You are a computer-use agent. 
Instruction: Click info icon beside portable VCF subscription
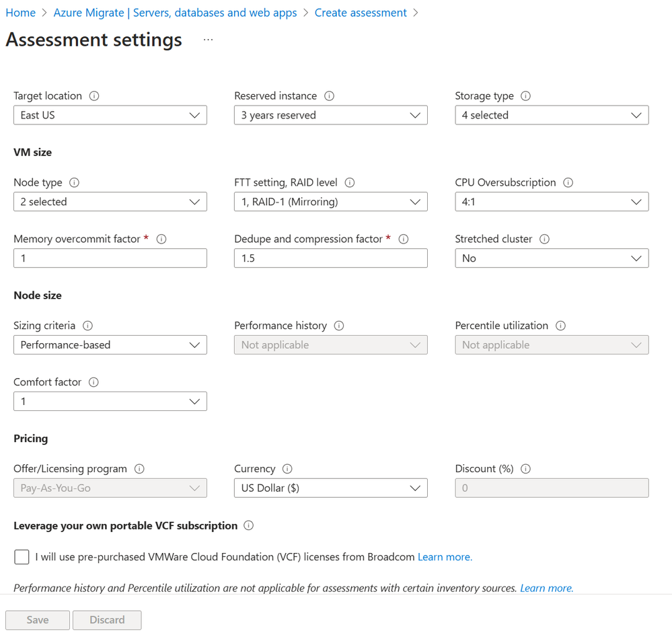(x=248, y=526)
